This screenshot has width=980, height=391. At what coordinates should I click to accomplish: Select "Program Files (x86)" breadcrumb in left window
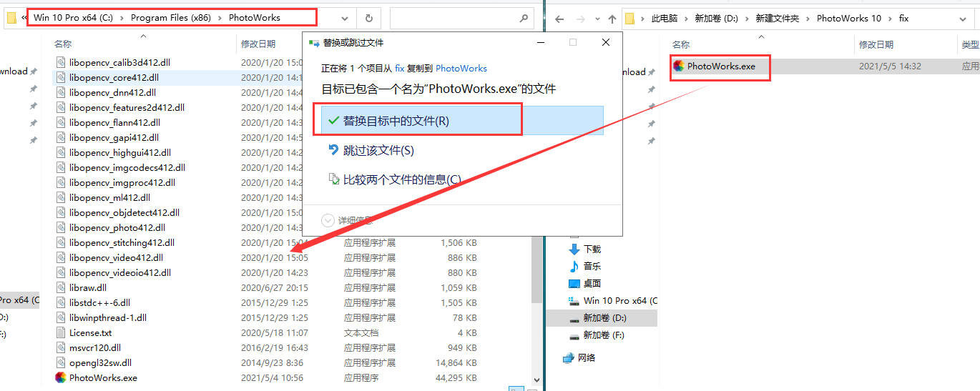pos(171,18)
